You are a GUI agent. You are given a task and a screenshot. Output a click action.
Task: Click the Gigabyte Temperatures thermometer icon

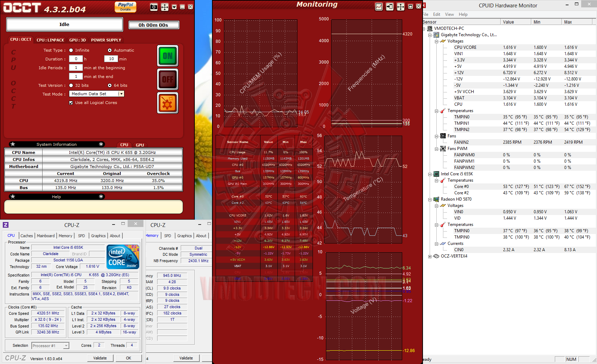443,111
